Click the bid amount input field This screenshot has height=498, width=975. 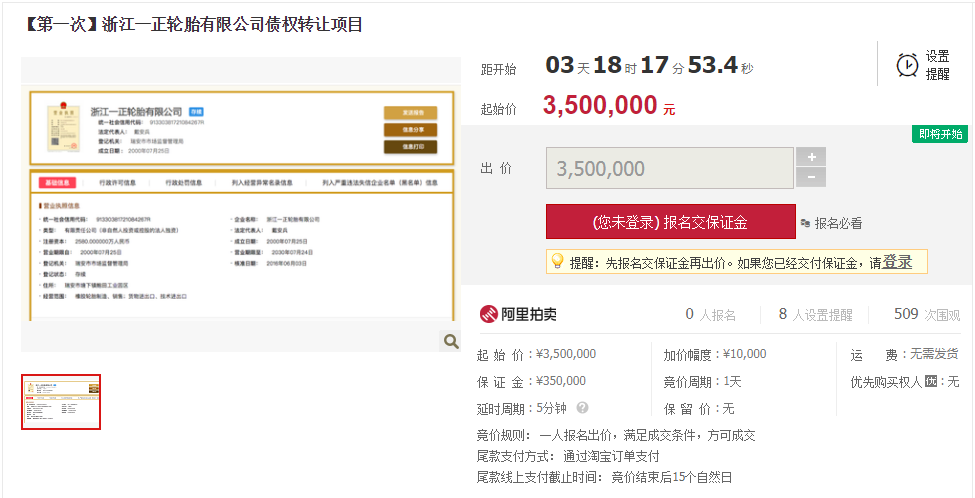pos(670,168)
